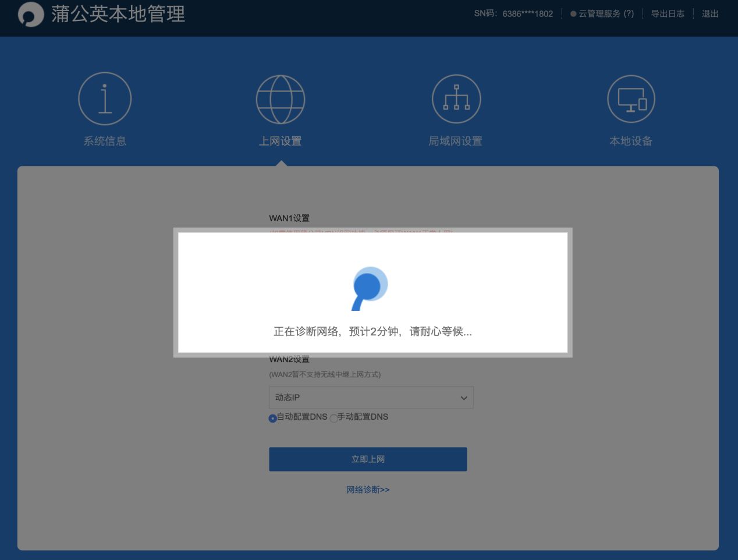
Task: Click the WAN2暂不支持无线中继上网方式 note
Action: [325, 374]
